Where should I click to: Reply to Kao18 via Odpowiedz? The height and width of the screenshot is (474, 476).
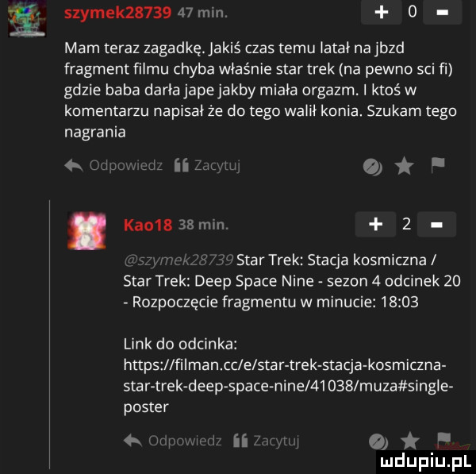coord(173,441)
